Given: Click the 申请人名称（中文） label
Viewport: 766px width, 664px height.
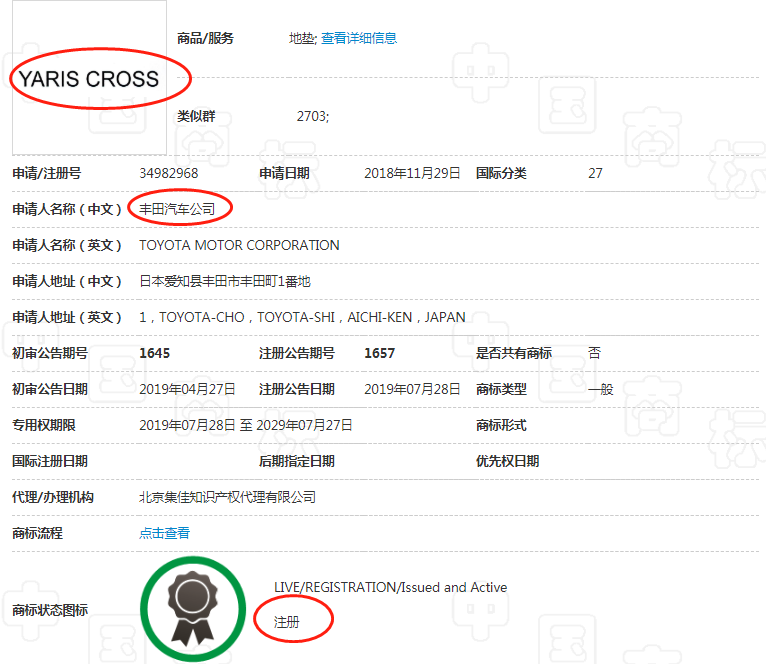Looking at the screenshot, I should pos(67,209).
